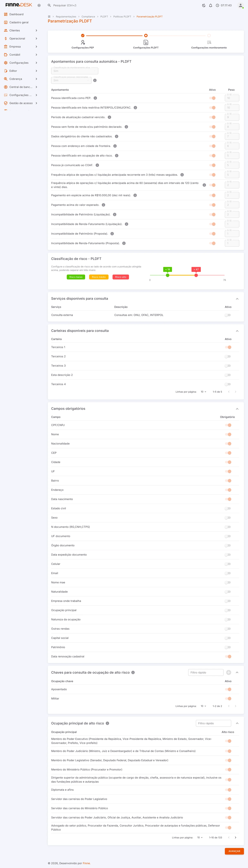Click the AVANÇAR button
The image size is (248, 868).
[234, 851]
